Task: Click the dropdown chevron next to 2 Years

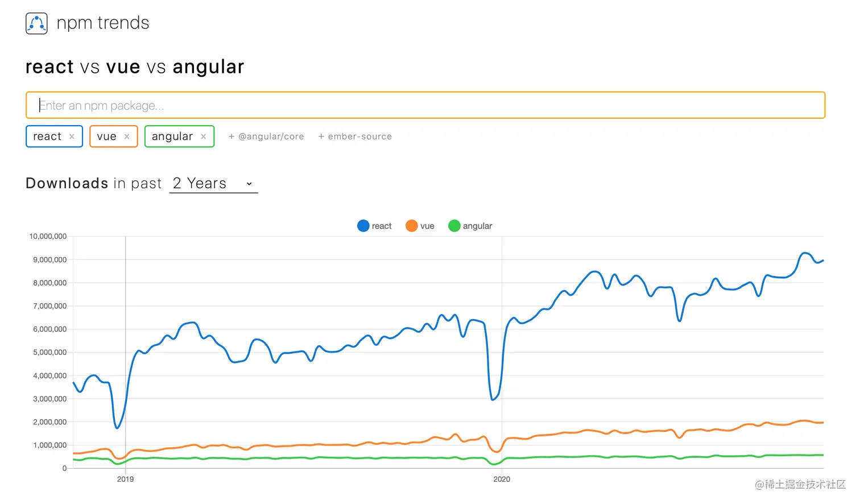Action: [249, 184]
